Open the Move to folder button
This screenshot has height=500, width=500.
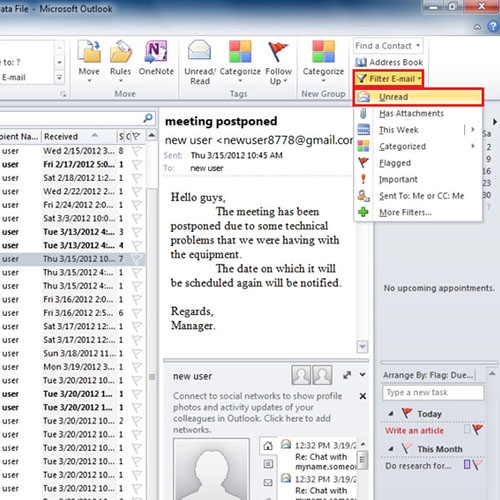[89, 61]
